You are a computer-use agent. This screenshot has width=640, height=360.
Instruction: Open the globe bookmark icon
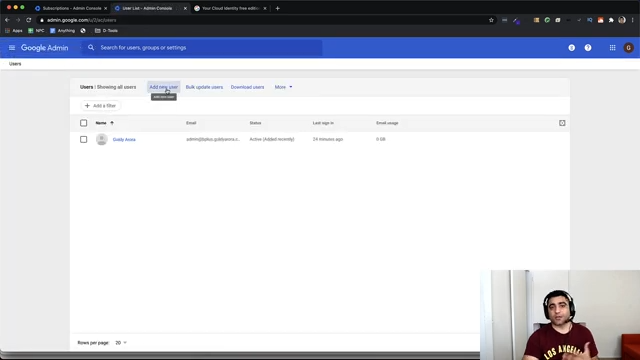(x=83, y=31)
